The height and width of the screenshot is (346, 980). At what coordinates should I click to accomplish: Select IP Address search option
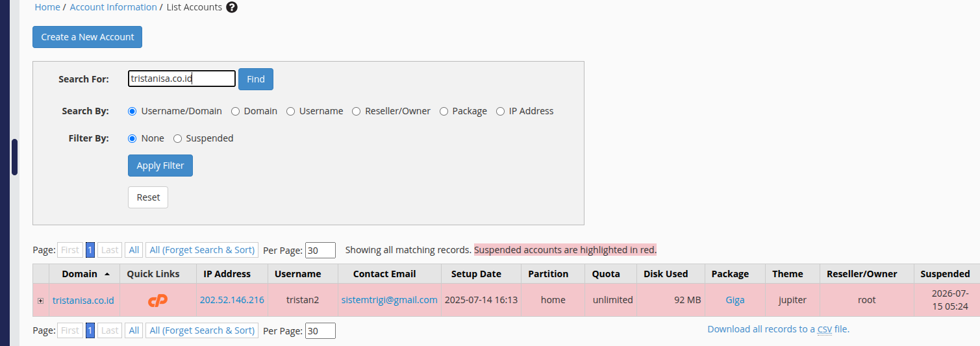[x=500, y=111]
